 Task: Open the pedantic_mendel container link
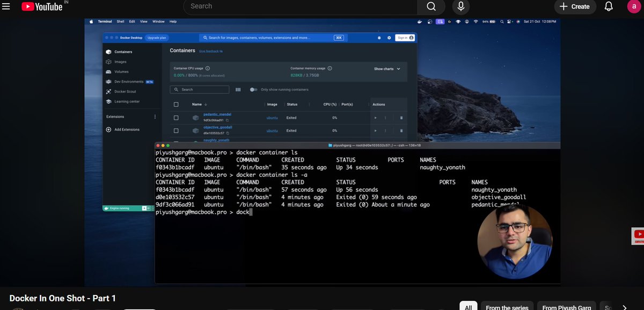click(217, 114)
